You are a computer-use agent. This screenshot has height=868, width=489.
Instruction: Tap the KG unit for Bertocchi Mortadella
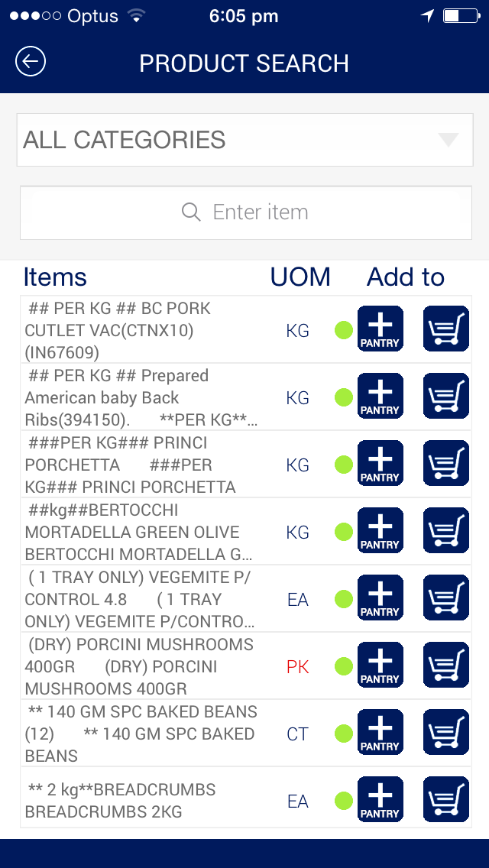coord(297,533)
